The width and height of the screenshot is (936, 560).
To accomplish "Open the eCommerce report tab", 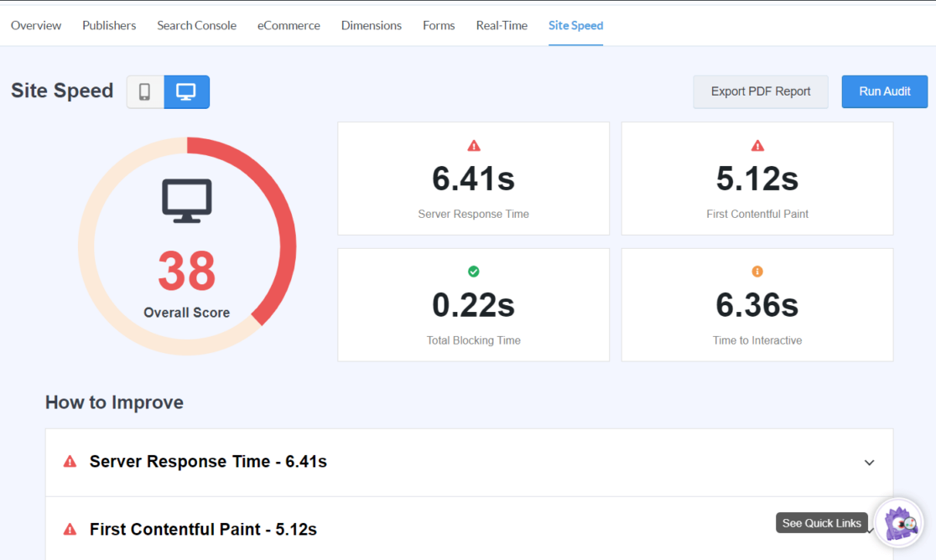I will tap(289, 25).
